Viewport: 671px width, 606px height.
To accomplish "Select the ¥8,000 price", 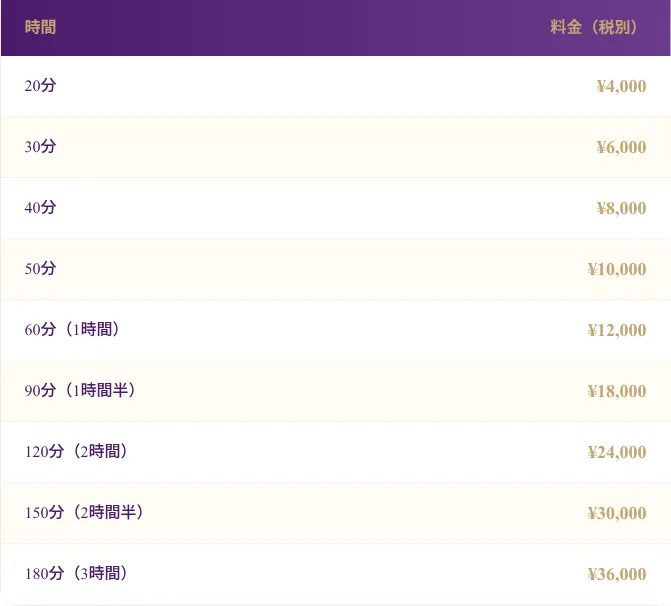I will 621,208.
